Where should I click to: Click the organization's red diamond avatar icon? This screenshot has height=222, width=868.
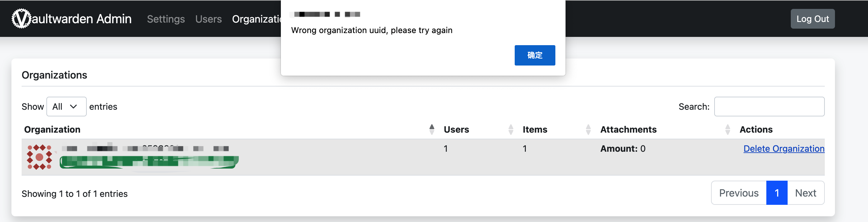coord(40,157)
